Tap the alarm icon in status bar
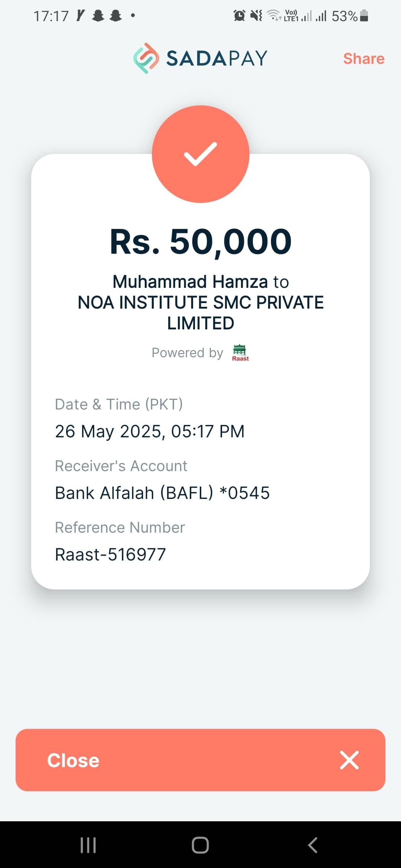Image resolution: width=401 pixels, height=868 pixels. (x=239, y=16)
